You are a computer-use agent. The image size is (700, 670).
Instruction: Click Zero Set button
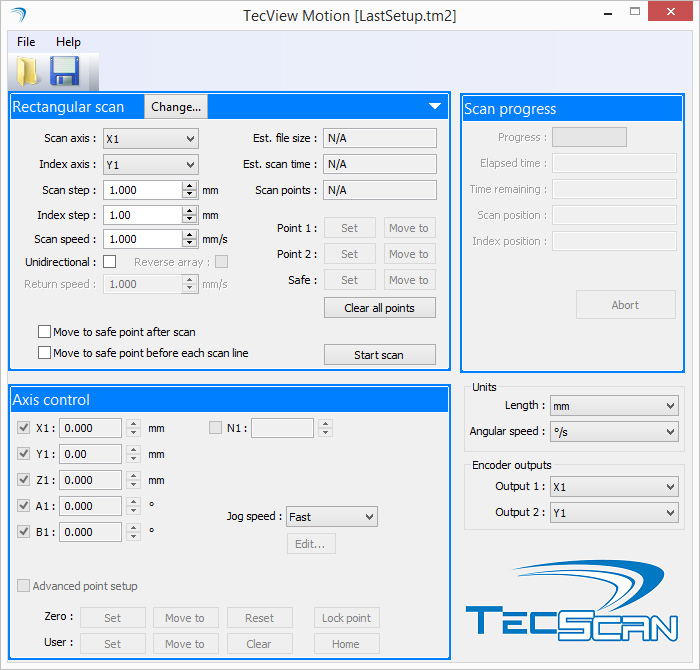point(112,618)
